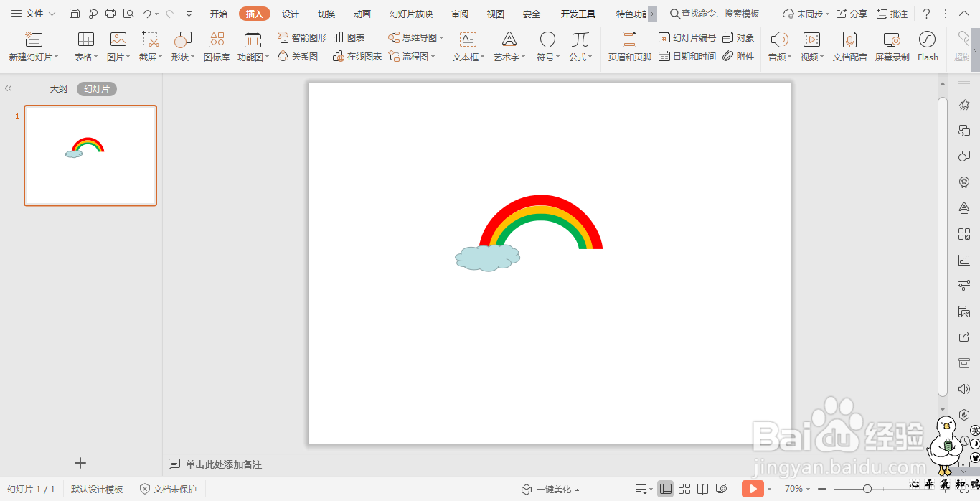The width and height of the screenshot is (980, 501).
Task: Insert an 附件 attachment
Action: (738, 56)
